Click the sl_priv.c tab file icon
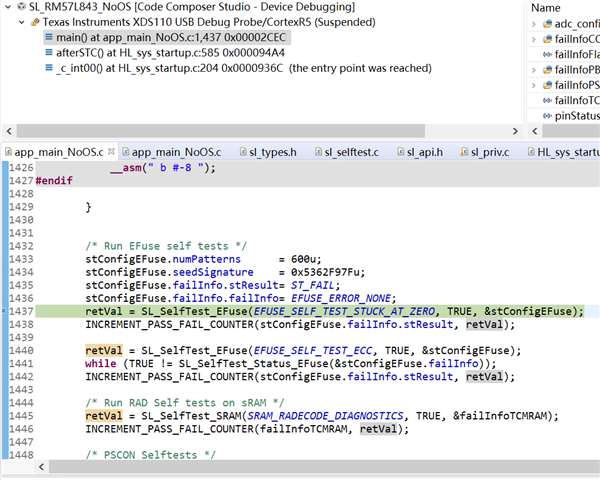 (464, 152)
